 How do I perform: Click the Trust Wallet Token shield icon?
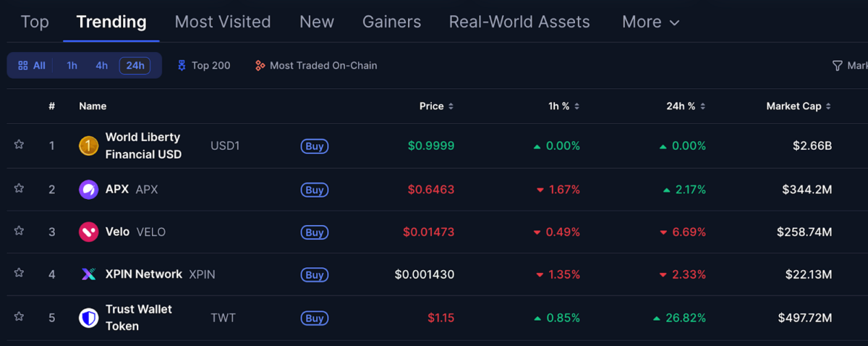(x=88, y=318)
